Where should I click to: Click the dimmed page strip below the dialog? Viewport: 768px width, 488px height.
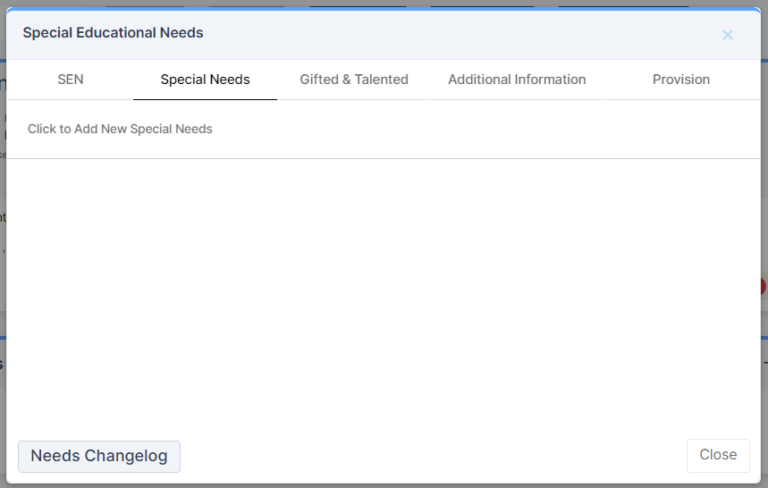click(x=384, y=485)
